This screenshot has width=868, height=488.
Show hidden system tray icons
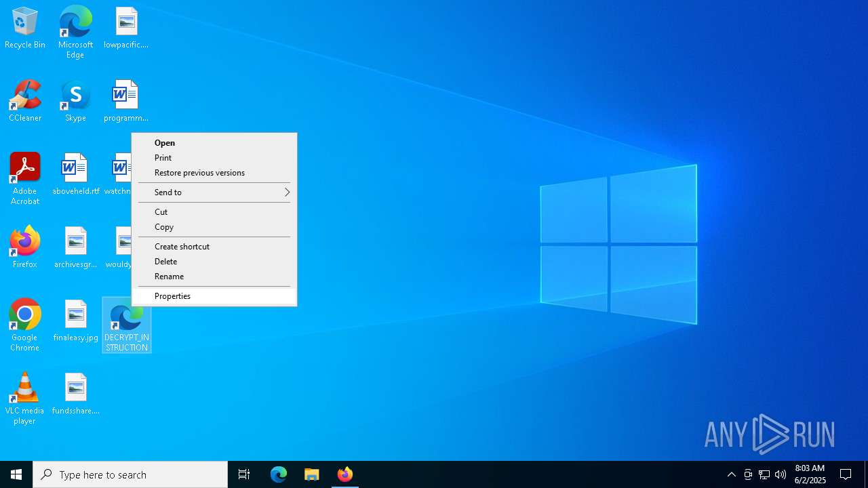pyautogui.click(x=732, y=474)
